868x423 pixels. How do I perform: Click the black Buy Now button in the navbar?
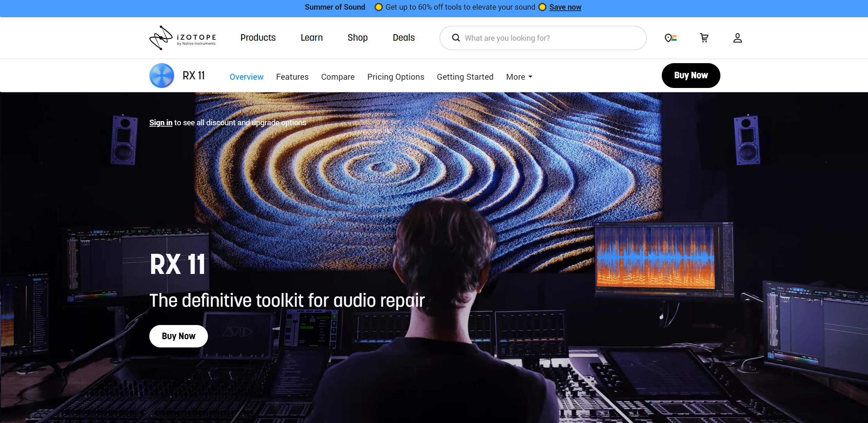691,75
